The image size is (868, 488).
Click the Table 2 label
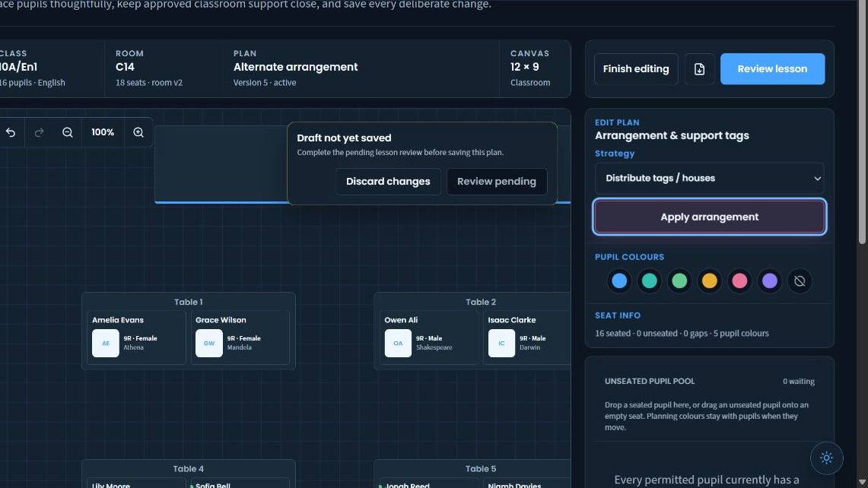click(481, 302)
